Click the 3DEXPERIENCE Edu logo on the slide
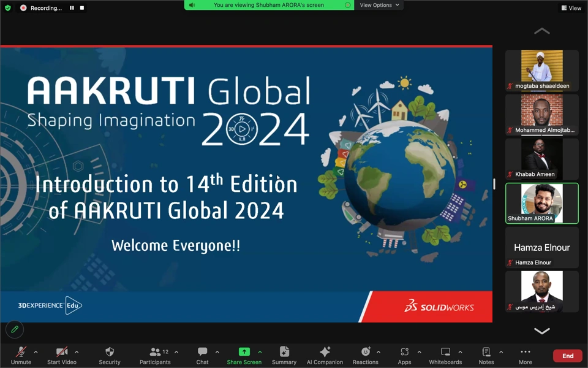This screenshot has width=588, height=368. 50,305
